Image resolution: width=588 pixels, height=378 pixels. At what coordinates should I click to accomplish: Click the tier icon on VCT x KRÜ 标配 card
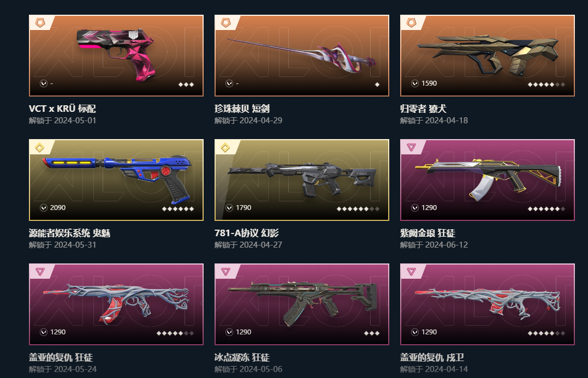[x=40, y=23]
